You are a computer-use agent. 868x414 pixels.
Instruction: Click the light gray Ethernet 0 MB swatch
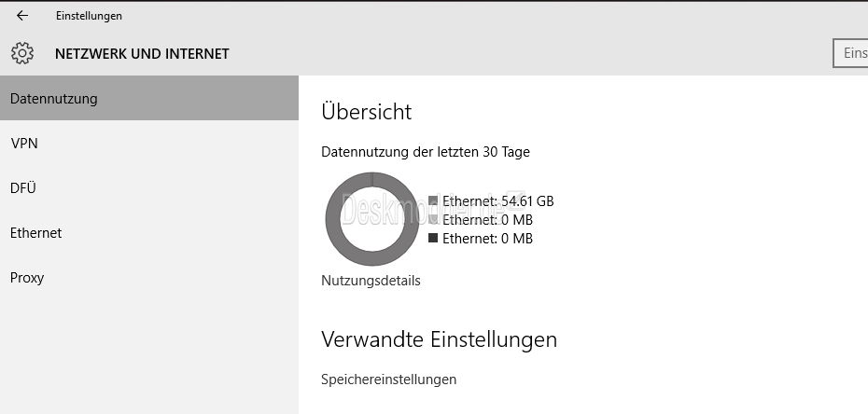[x=433, y=220]
